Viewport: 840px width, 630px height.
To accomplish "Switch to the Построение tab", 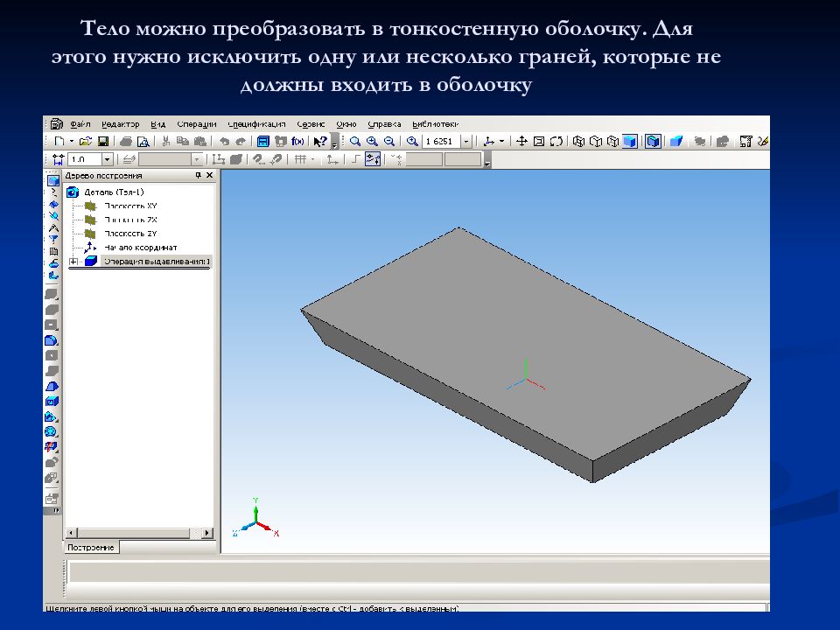I will pyautogui.click(x=91, y=548).
